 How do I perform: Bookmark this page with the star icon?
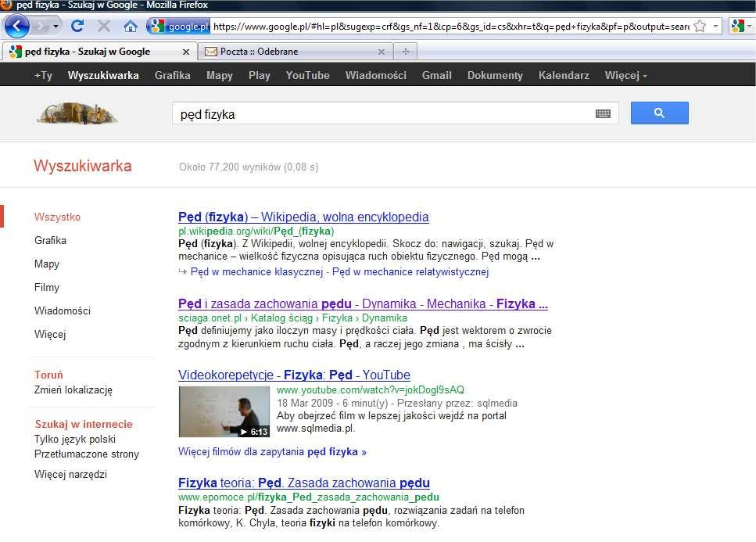coord(700,26)
